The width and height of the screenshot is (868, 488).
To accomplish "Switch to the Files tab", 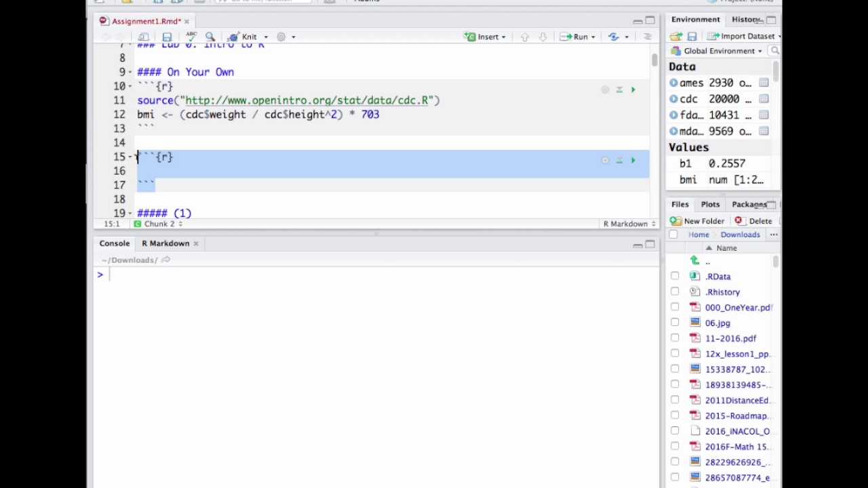I will tap(679, 204).
